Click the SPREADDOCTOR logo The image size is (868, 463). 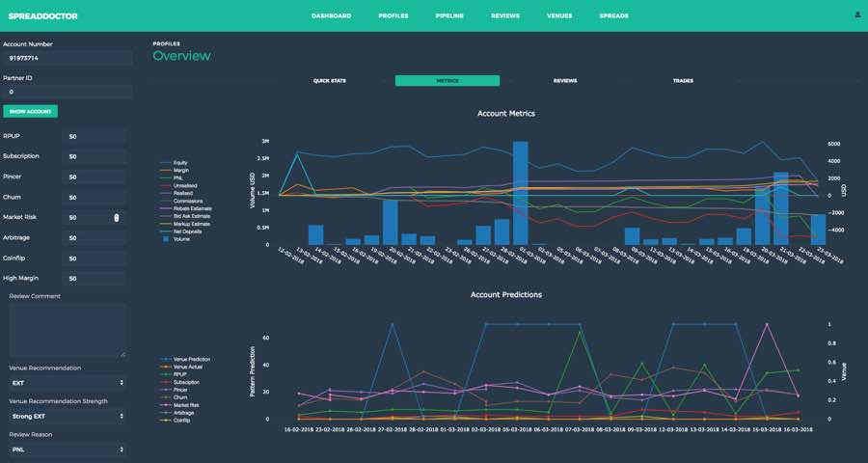(42, 16)
